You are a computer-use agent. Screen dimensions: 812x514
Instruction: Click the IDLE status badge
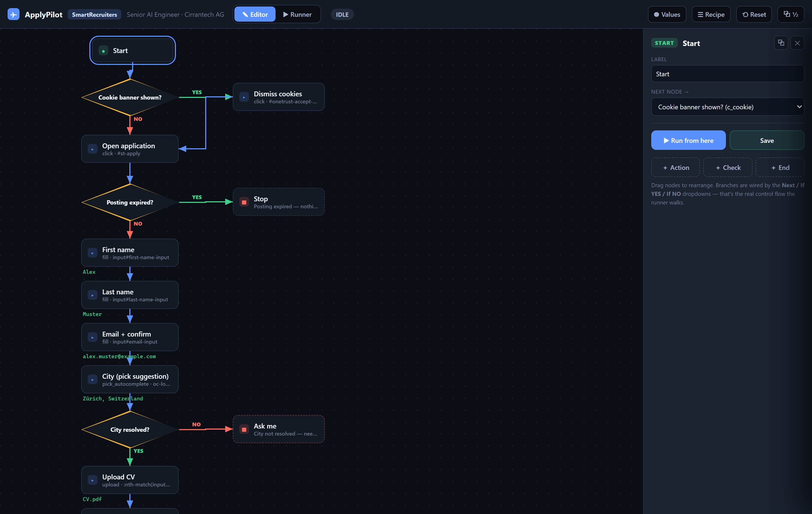342,15
